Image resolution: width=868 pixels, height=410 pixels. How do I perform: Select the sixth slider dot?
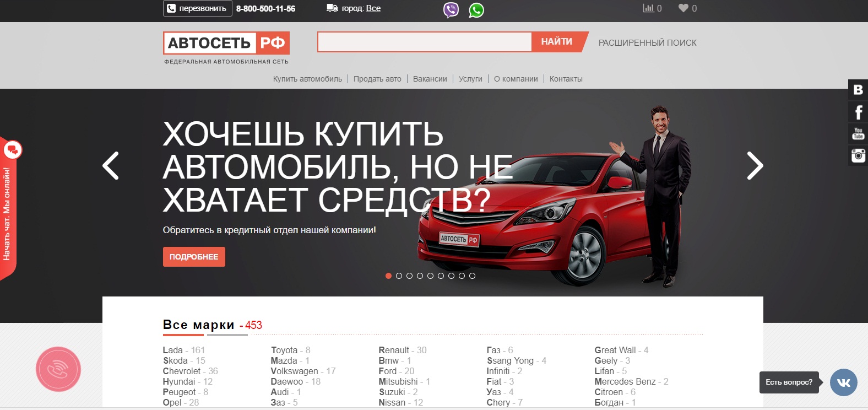(441, 276)
